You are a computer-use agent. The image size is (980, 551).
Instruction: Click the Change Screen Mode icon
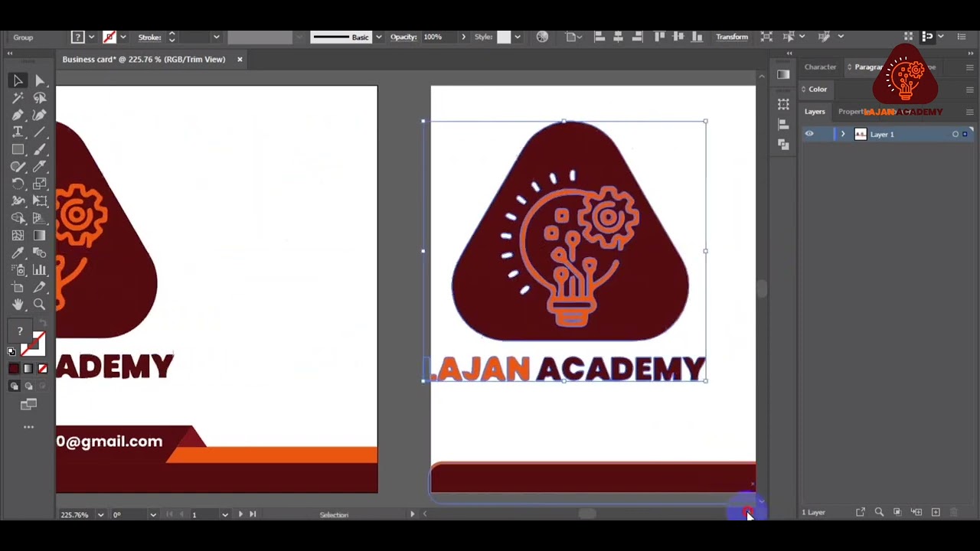click(28, 404)
